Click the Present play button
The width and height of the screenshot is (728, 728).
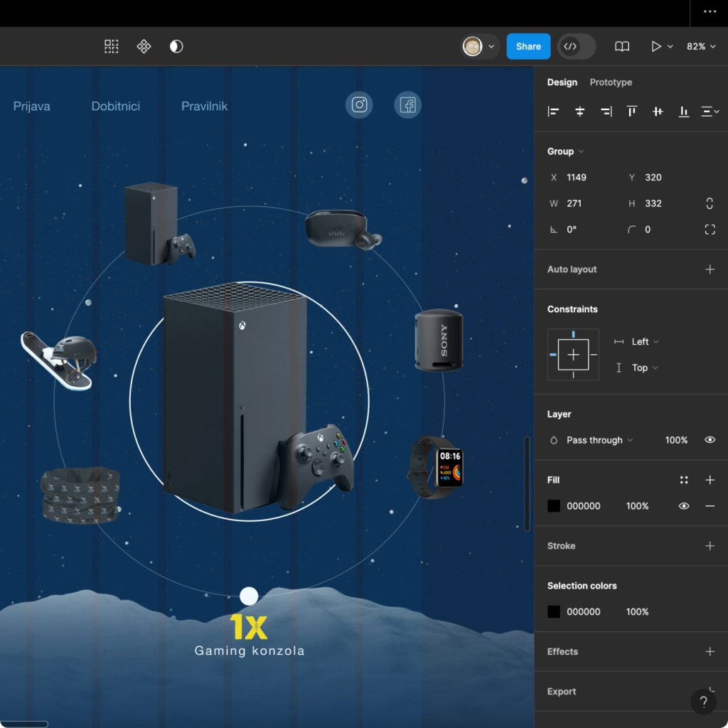coord(656,46)
